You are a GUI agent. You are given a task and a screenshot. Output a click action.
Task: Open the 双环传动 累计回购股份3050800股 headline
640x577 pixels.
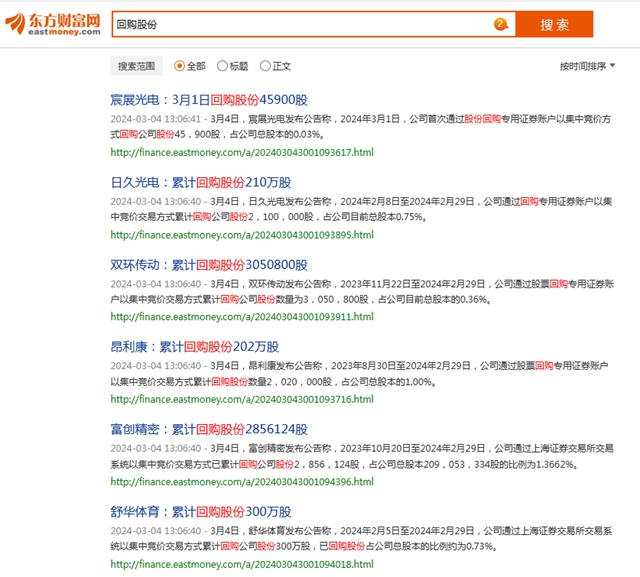pyautogui.click(x=209, y=265)
